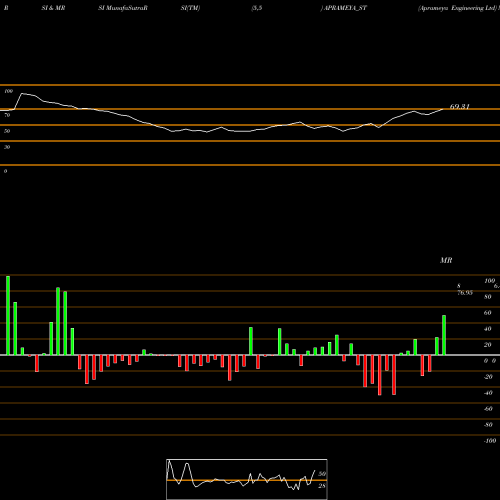Click the 'APRAMEYA_ST' ticker symbol text
Screen dimensions: 500x500
click(x=345, y=8)
